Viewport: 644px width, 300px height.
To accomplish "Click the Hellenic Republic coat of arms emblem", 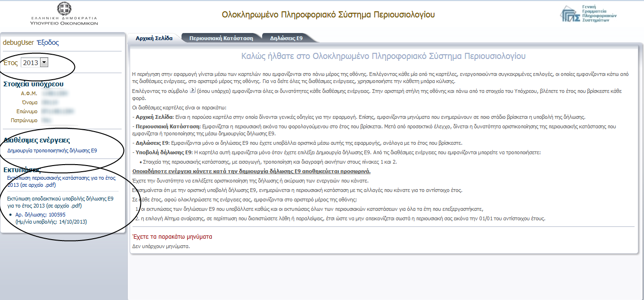I will click(64, 8).
